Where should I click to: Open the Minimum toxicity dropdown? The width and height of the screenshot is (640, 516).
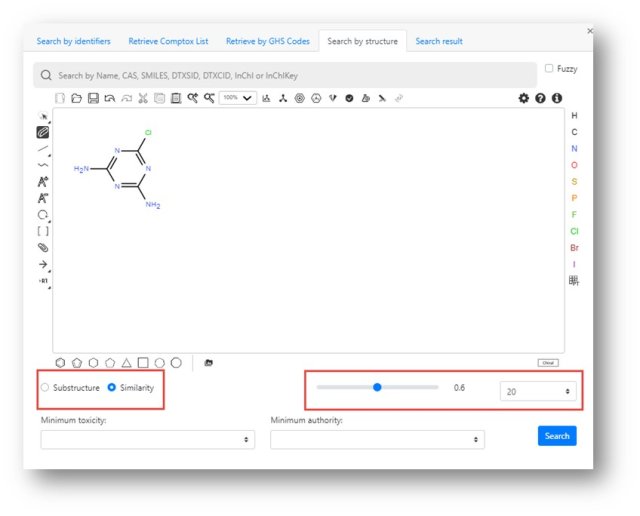point(147,439)
